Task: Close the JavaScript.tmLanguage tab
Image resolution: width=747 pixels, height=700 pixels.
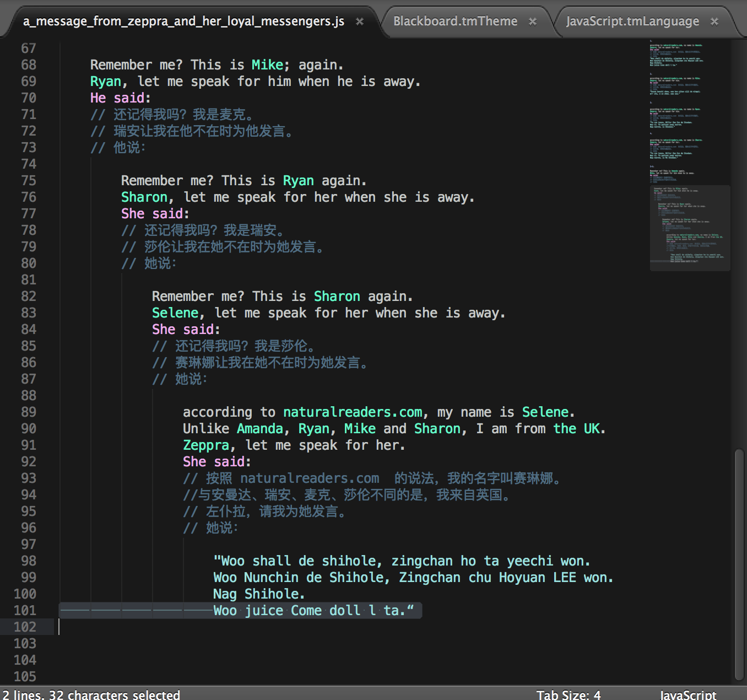Action: click(714, 21)
